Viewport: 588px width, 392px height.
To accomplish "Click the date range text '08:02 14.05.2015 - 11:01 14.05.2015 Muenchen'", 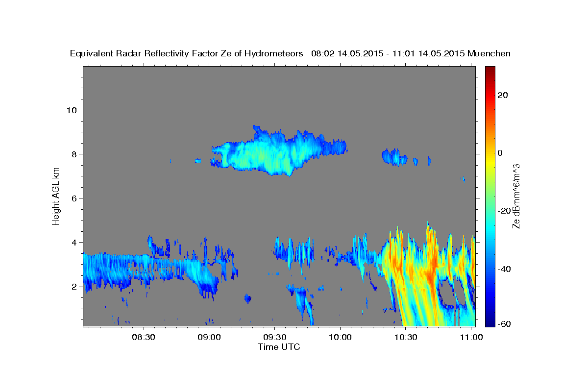I will coord(411,54).
